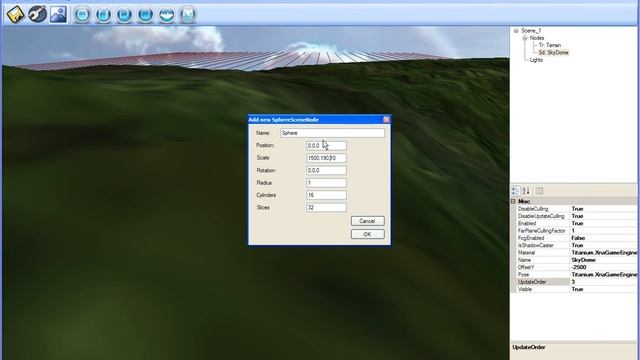Collapse the Nodes tree branch

(525, 38)
